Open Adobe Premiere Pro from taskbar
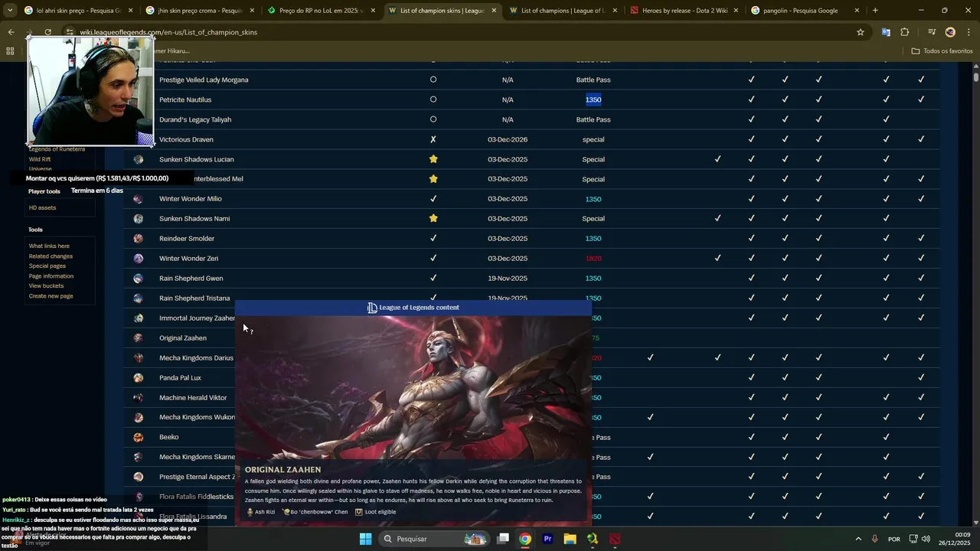 [547, 539]
